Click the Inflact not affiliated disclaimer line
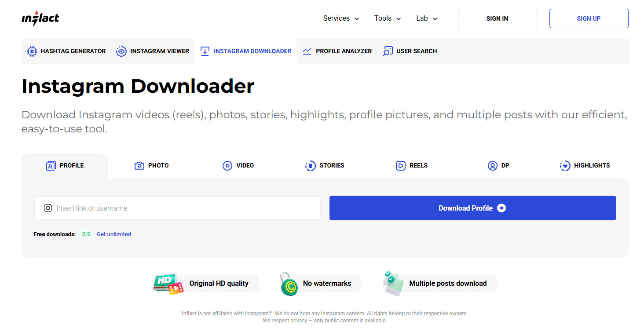The width and height of the screenshot is (644, 332). [x=325, y=314]
